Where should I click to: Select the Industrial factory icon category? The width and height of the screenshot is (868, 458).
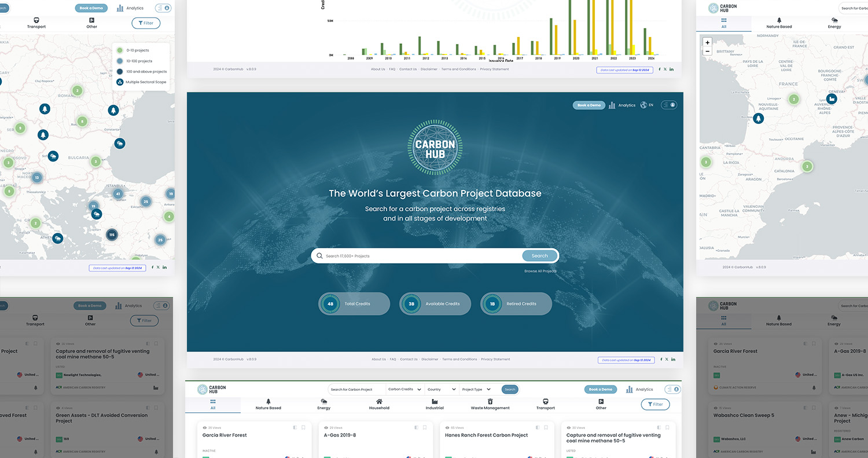click(x=435, y=401)
